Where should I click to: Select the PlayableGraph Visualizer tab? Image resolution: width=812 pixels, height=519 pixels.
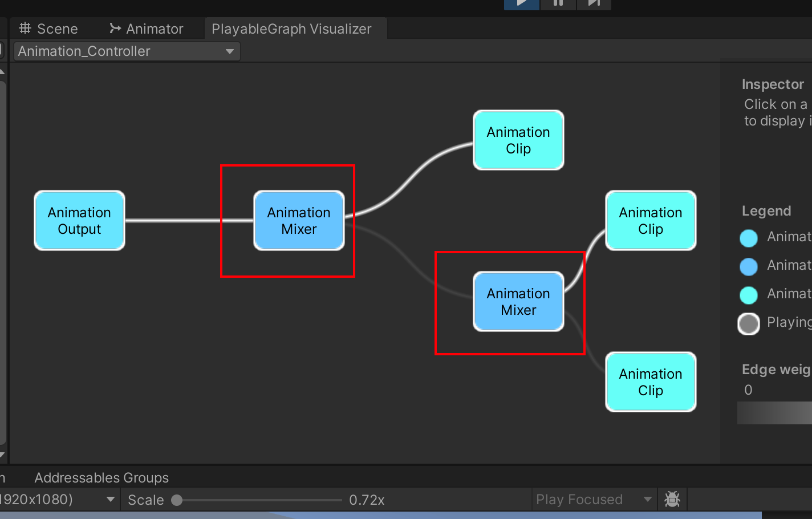[291, 29]
